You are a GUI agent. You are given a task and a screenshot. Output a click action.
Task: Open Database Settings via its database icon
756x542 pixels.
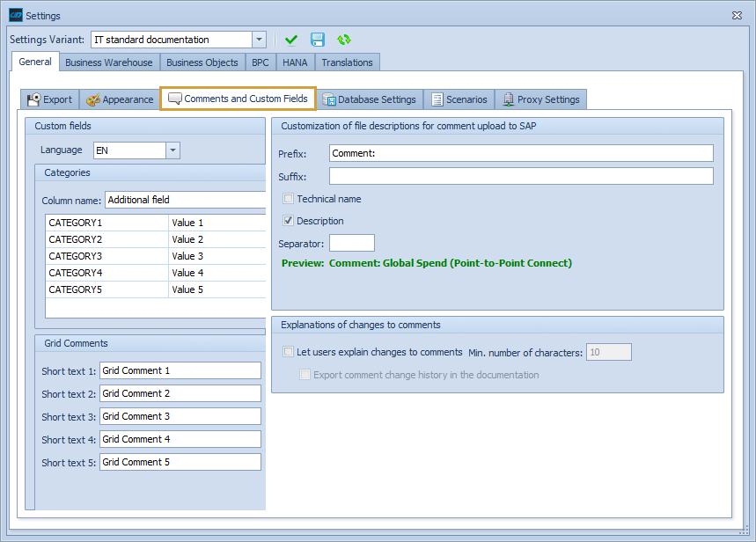click(327, 99)
